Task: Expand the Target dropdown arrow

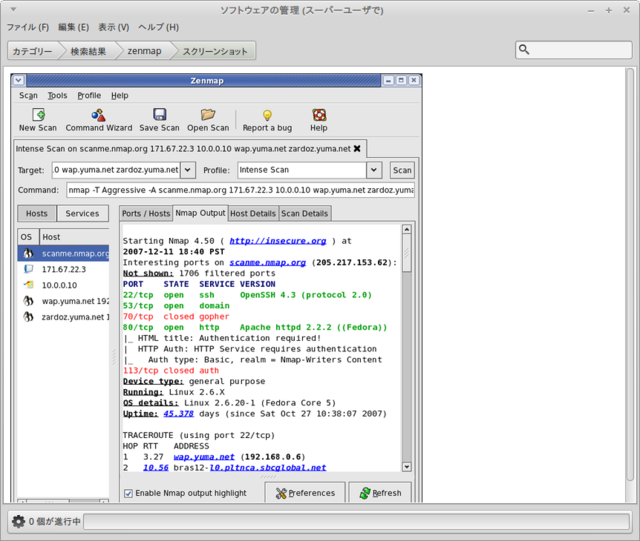Action: coord(188,170)
